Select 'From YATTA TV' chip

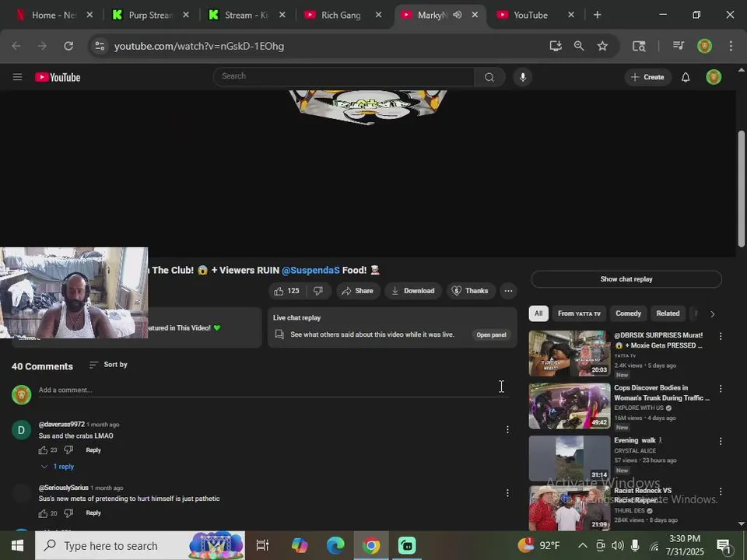point(579,313)
